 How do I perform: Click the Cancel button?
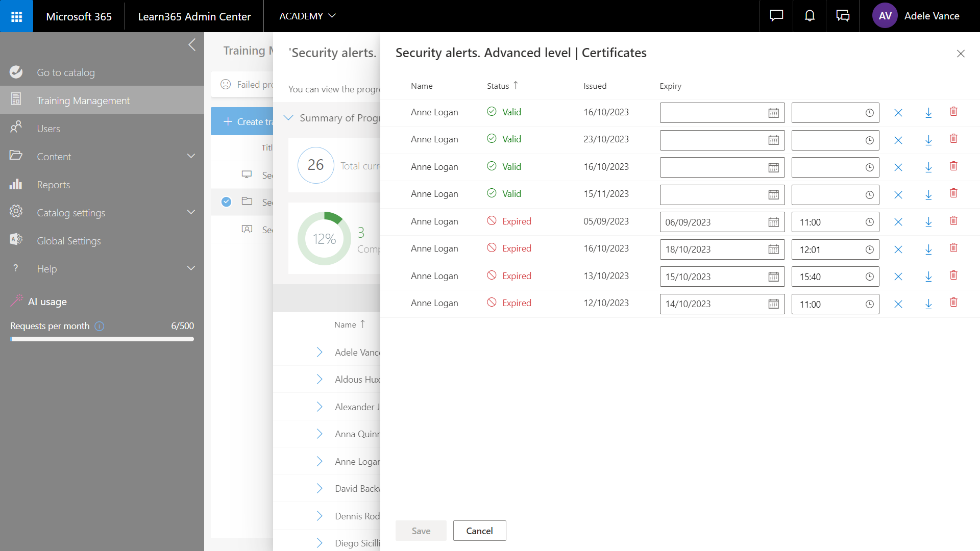(479, 531)
